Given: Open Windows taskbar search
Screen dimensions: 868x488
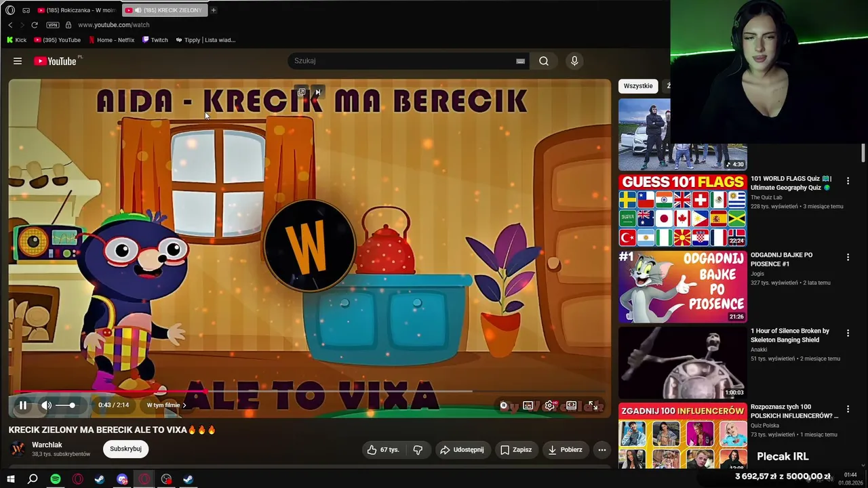Looking at the screenshot, I should tap(33, 479).
